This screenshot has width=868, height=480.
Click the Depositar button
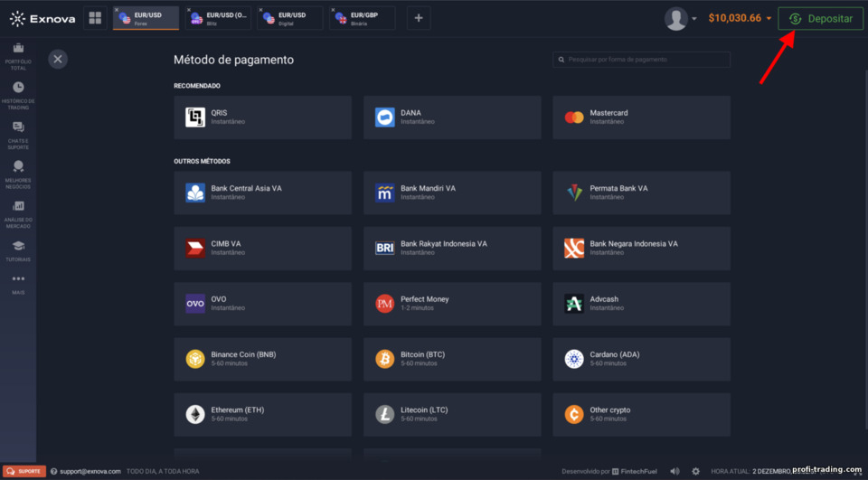click(820, 19)
